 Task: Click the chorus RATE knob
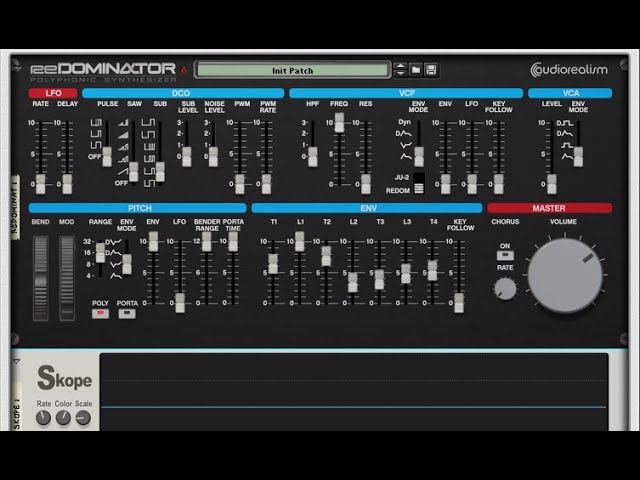pos(505,289)
